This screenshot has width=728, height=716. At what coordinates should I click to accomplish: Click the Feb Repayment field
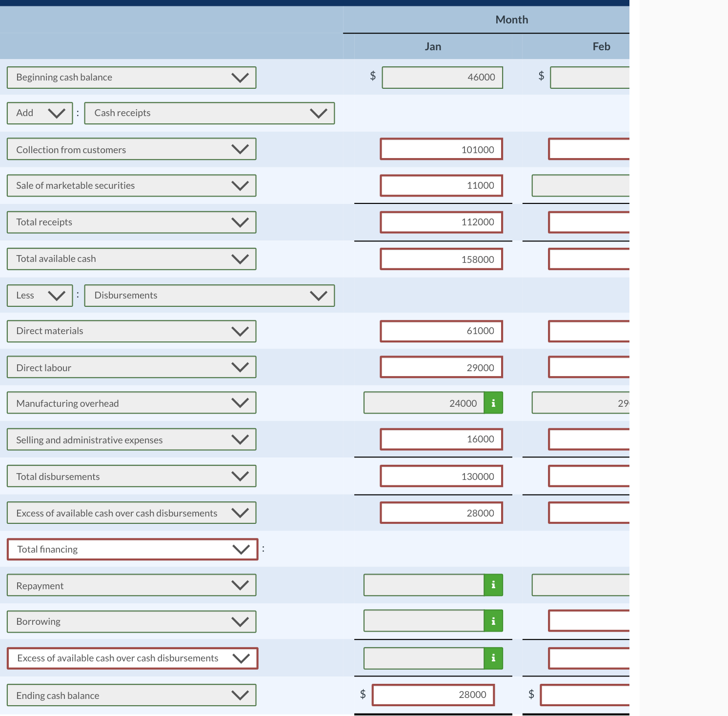(x=581, y=585)
